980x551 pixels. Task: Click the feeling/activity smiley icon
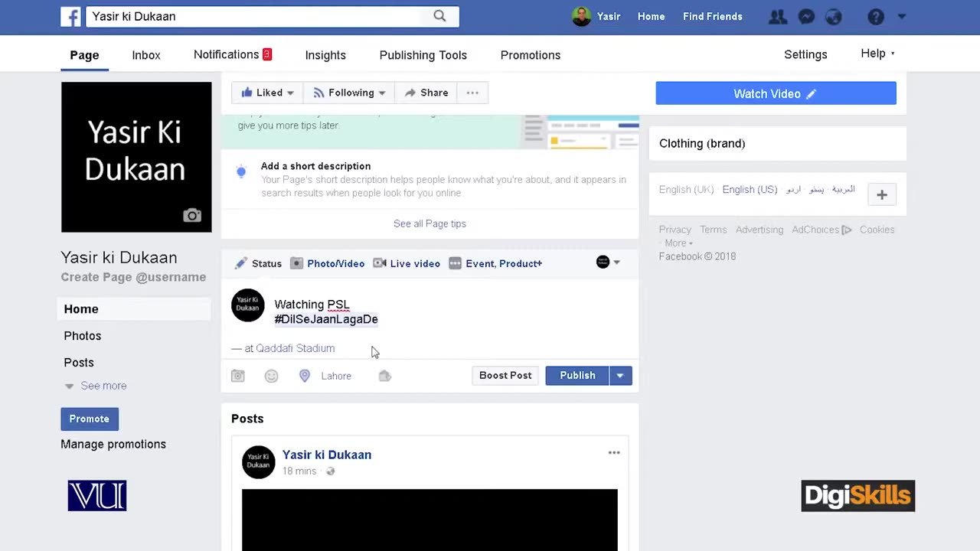point(271,376)
